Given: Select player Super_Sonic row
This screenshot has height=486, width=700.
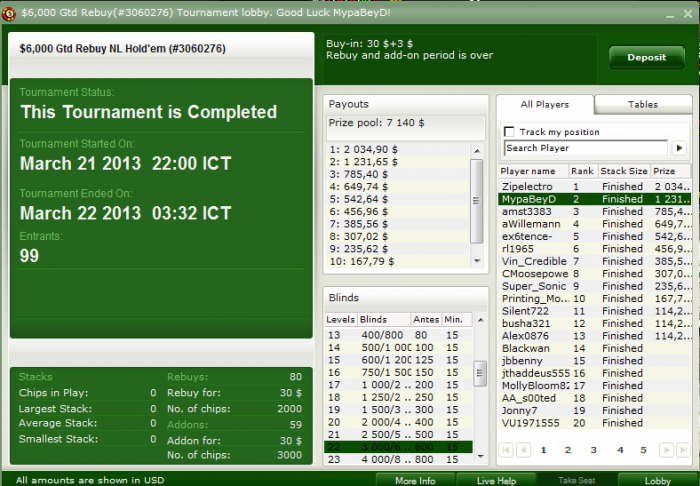Looking at the screenshot, I should [x=594, y=286].
